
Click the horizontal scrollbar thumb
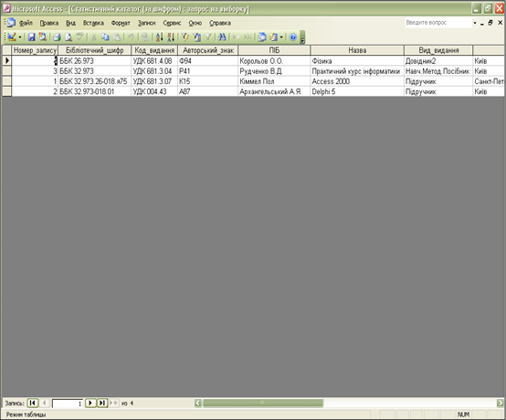tap(263, 403)
